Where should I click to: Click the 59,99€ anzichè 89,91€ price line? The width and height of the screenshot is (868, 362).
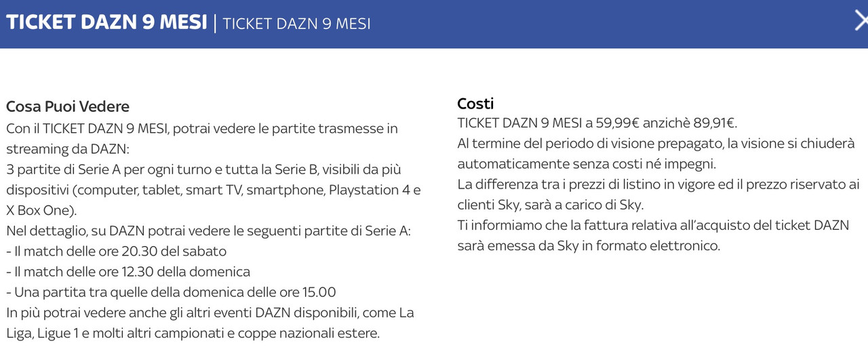pos(597,123)
